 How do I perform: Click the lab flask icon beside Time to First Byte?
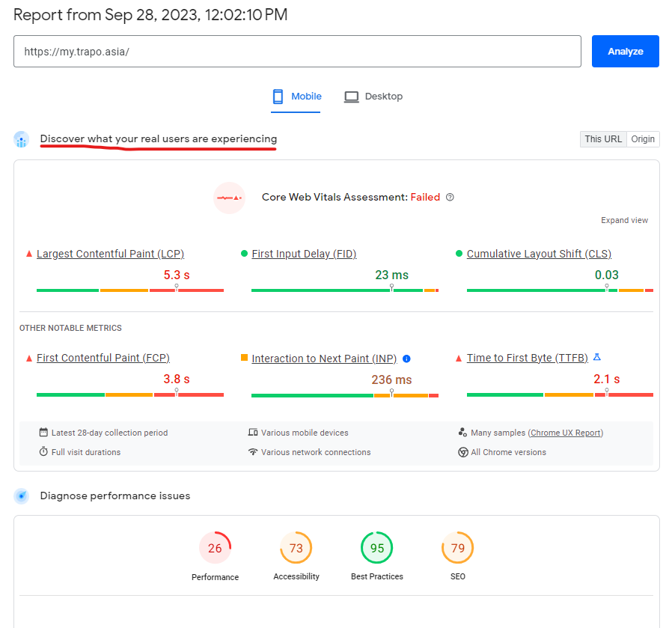coord(597,358)
